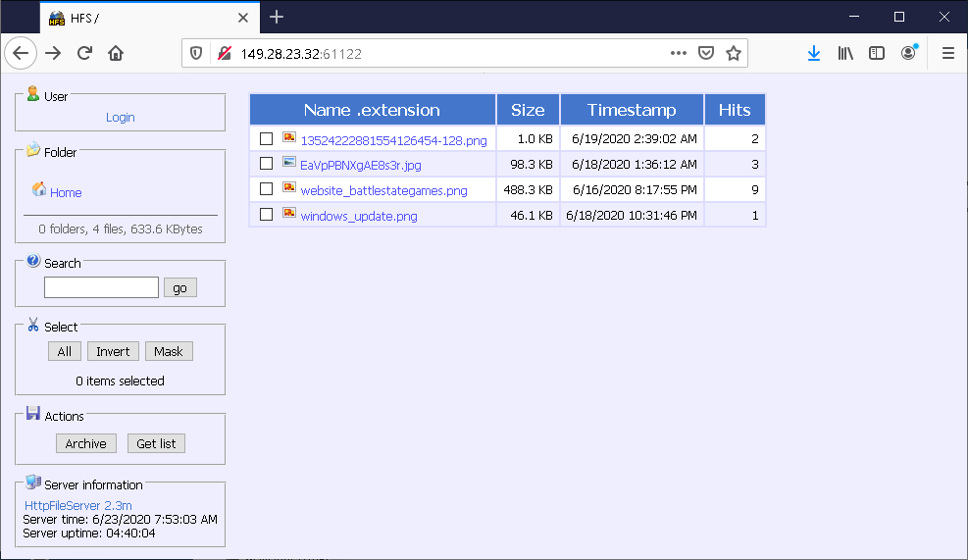968x560 pixels.
Task: Sort files by the Size column header
Action: tap(528, 110)
